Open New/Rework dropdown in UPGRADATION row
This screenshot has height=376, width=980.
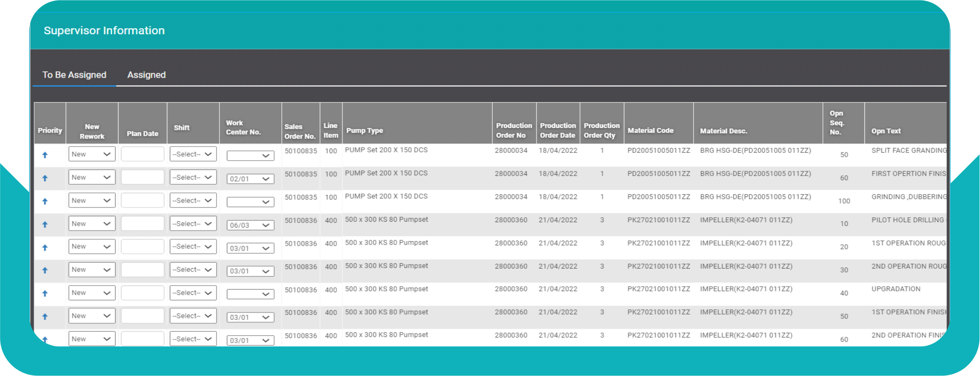pos(92,293)
